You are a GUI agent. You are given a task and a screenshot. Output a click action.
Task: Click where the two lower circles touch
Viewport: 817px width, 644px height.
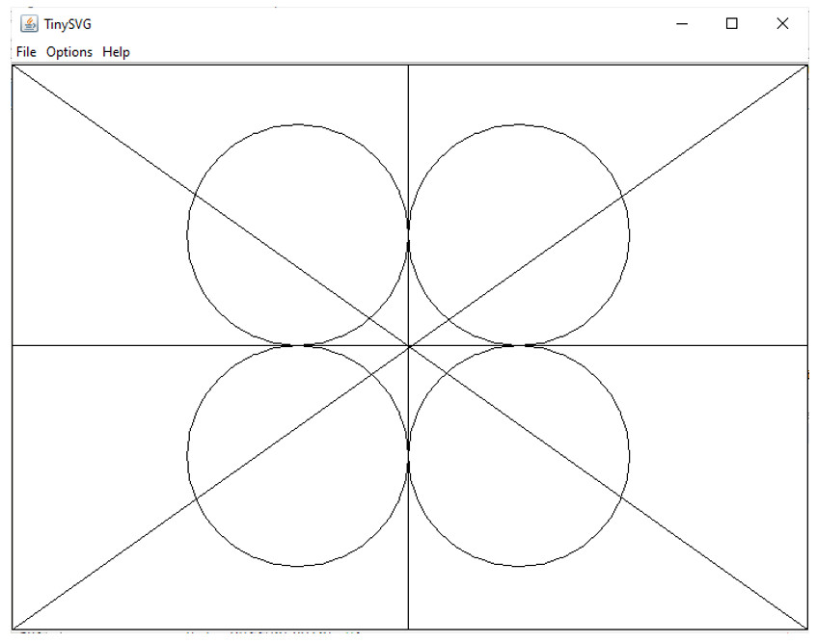(409, 455)
